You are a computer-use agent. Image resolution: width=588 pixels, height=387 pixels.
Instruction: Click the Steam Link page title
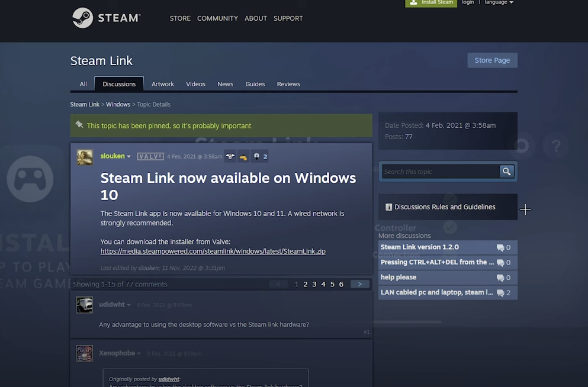coord(101,61)
